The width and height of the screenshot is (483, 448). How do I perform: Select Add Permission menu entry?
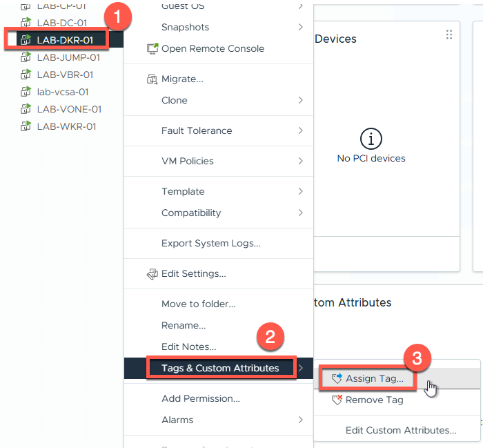(x=200, y=398)
